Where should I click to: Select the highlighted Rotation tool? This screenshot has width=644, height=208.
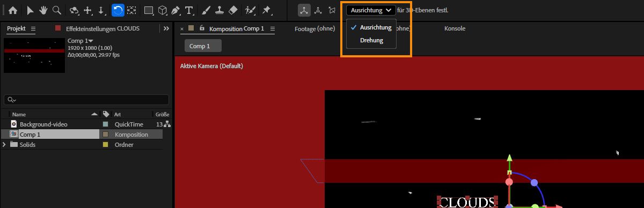click(x=118, y=10)
